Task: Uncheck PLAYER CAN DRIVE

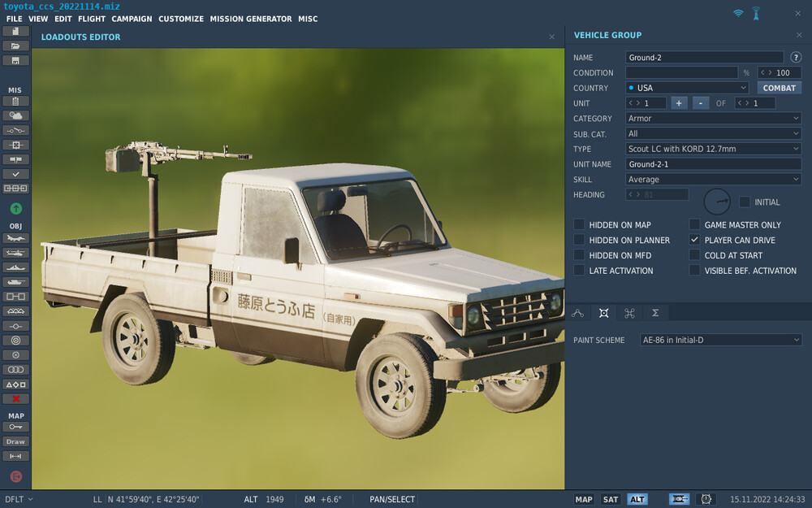Action: click(694, 240)
